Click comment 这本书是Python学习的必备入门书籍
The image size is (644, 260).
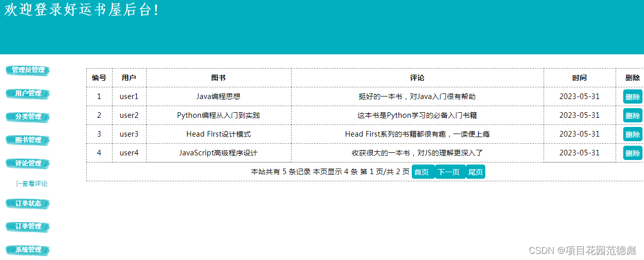[x=417, y=115]
